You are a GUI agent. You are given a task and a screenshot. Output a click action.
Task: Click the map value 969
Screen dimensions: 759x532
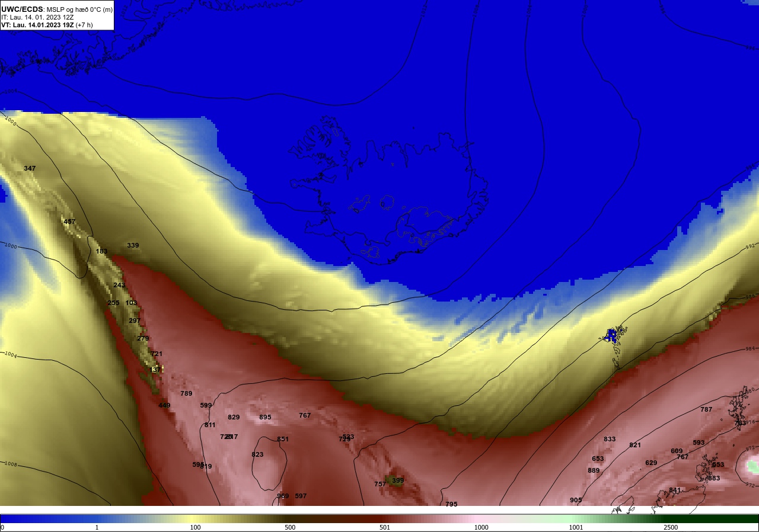click(283, 496)
